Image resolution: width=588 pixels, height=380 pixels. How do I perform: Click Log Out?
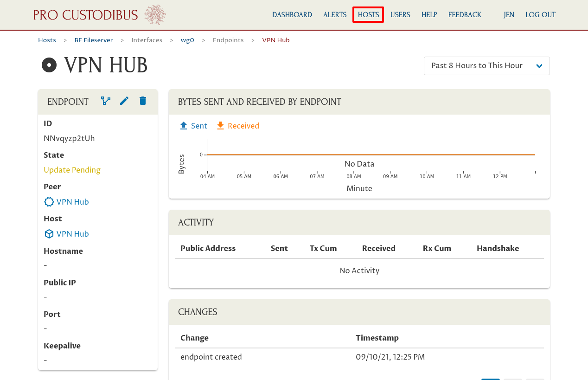pos(540,15)
